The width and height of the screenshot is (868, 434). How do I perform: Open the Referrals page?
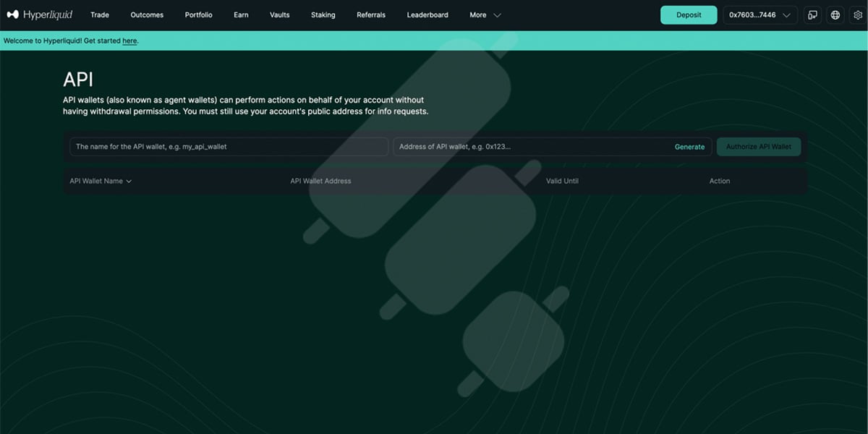[371, 14]
